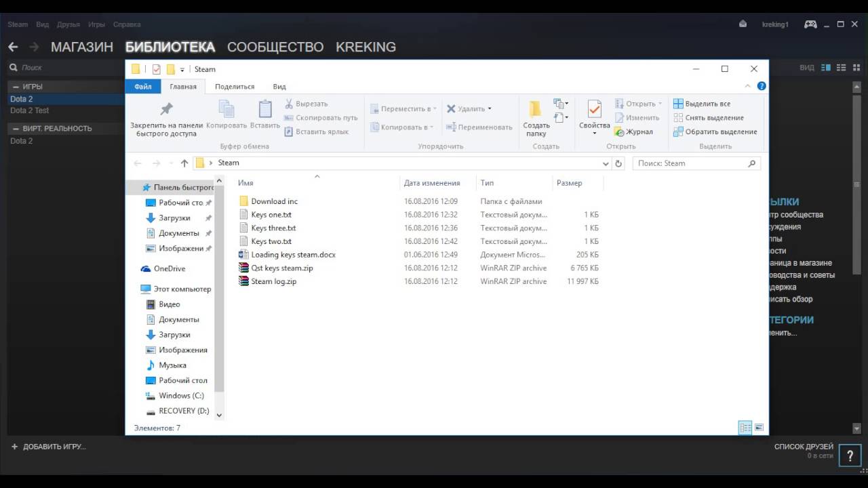Click the Изменить button in ribbon

click(637, 118)
